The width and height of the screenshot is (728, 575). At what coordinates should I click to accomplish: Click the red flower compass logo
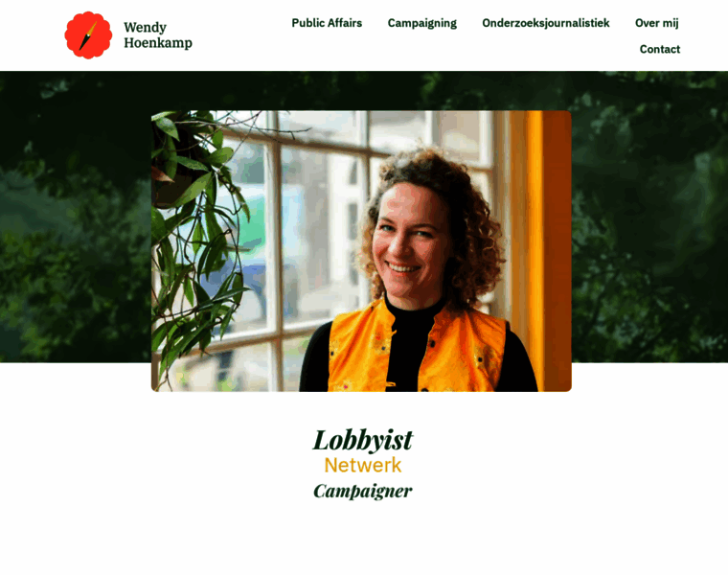88,35
